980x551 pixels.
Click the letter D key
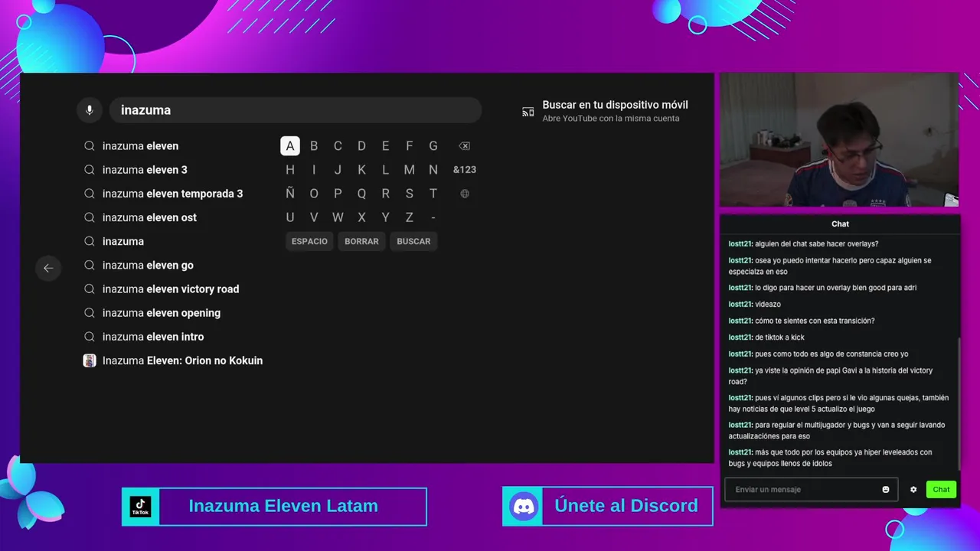(361, 146)
